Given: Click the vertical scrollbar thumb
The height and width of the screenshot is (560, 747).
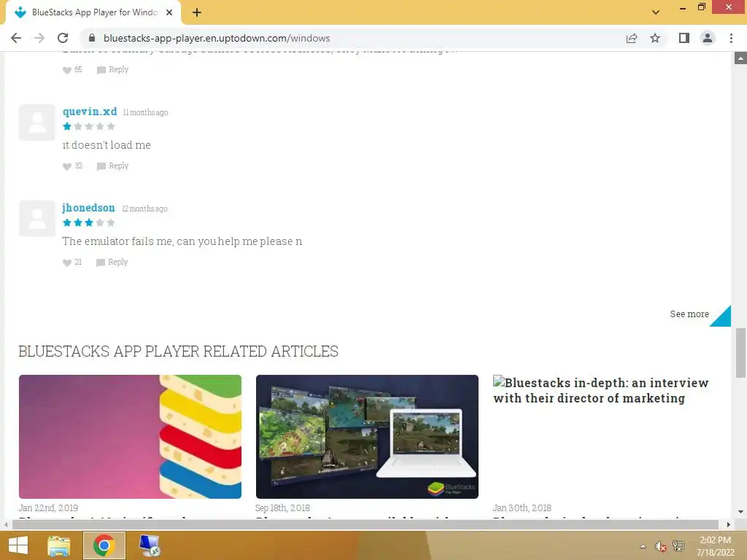Looking at the screenshot, I should (x=740, y=352).
